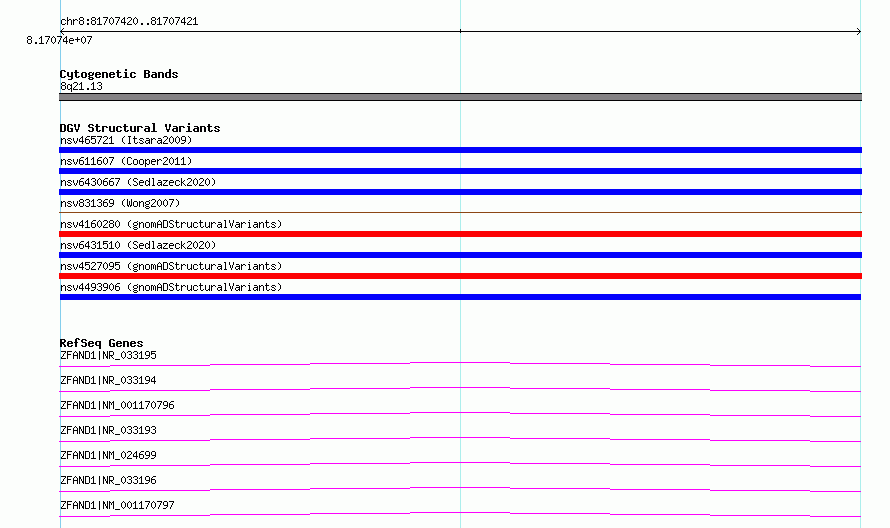Open variant nsv6430667 (Sedlazeck2020) label
Screen dimensions: 890x528
click(138, 182)
